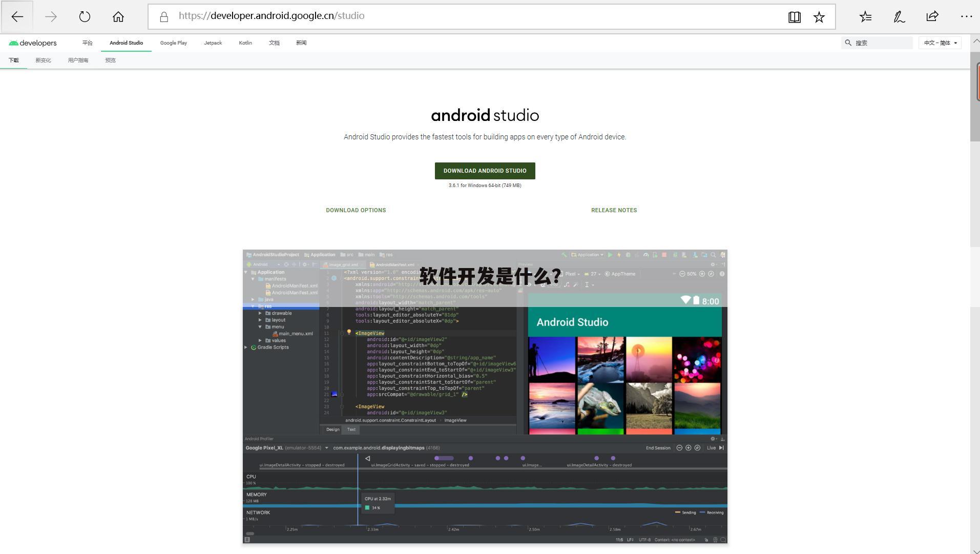The height and width of the screenshot is (554, 980).
Task: Switch to the 新变化 sub-tab
Action: click(x=43, y=60)
